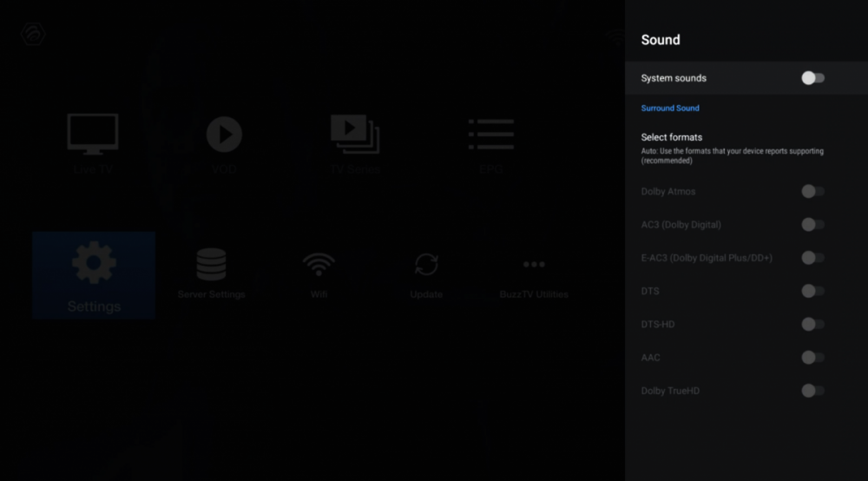
Task: Click the Update refresh icon
Action: (x=426, y=266)
